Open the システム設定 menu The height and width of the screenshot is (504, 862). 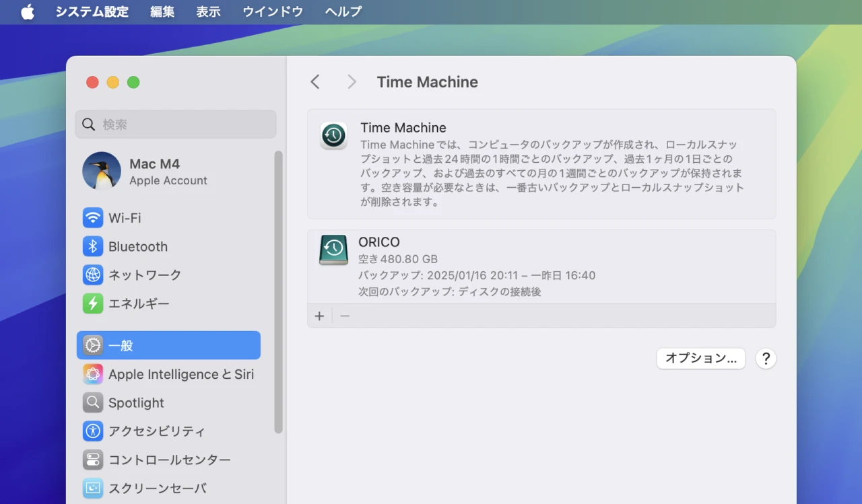(x=92, y=11)
